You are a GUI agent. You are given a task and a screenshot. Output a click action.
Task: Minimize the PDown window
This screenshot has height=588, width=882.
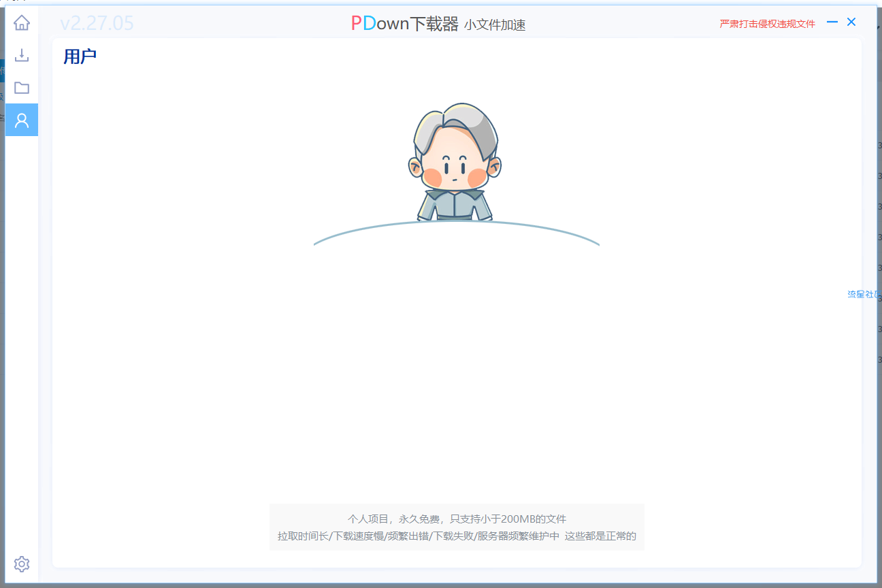[832, 22]
